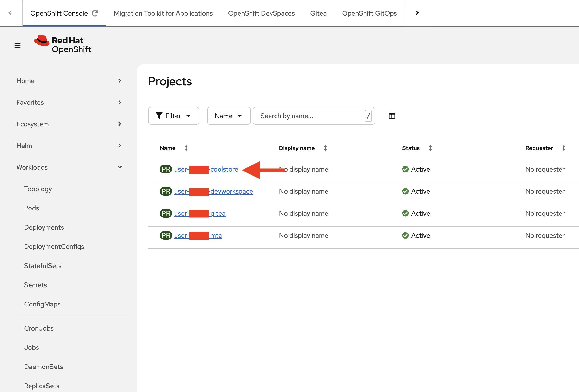Sort projects by Name column arrows
This screenshot has height=392, width=579.
(186, 148)
